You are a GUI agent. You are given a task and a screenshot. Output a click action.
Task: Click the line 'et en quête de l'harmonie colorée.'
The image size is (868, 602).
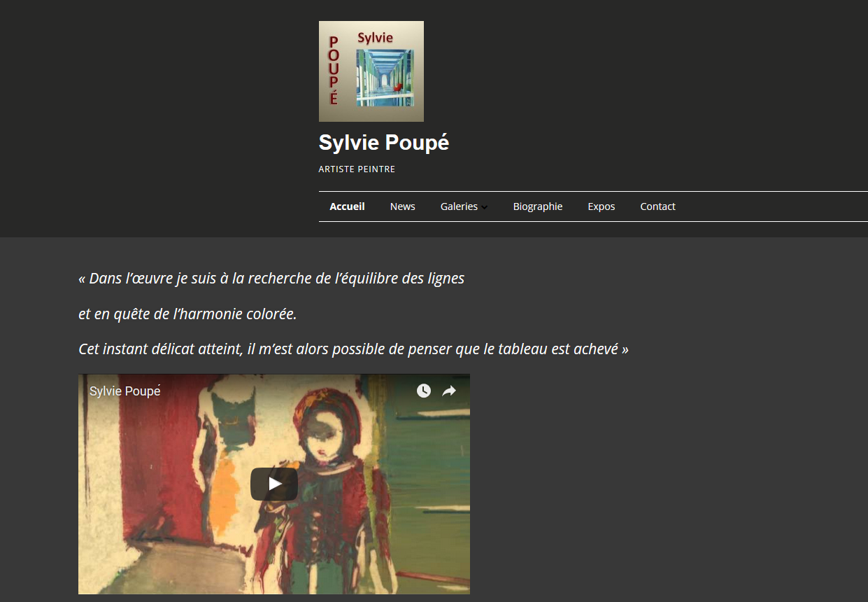coord(187,314)
